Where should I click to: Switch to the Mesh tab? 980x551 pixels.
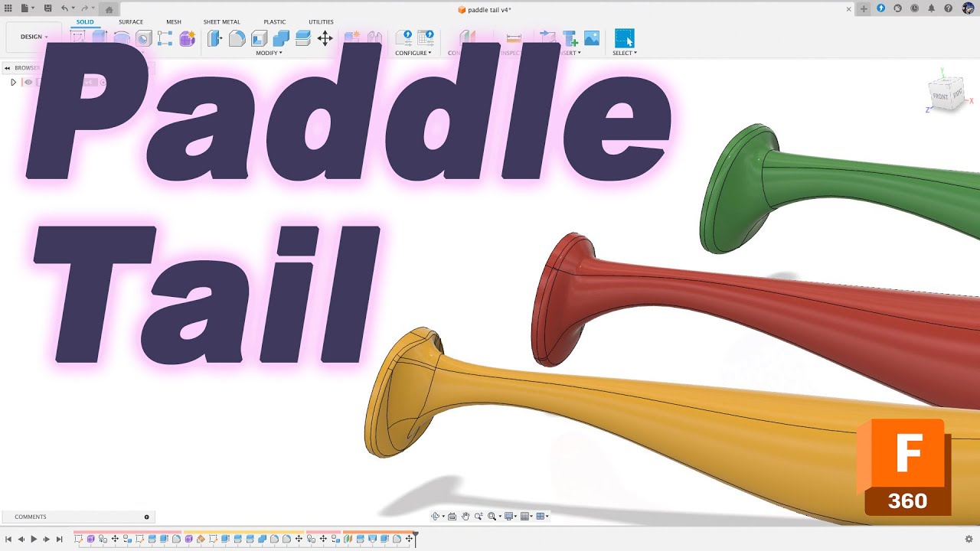[x=174, y=22]
